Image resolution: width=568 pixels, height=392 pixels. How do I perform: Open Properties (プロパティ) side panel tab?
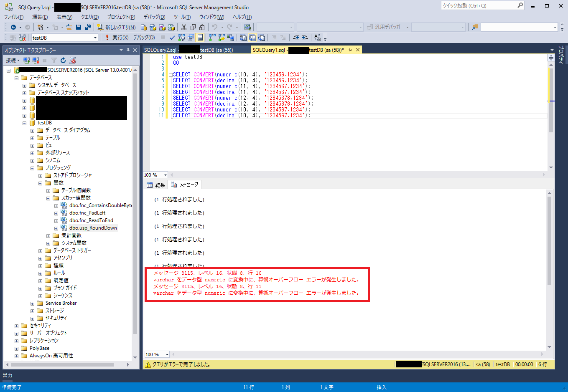pyautogui.click(x=561, y=54)
